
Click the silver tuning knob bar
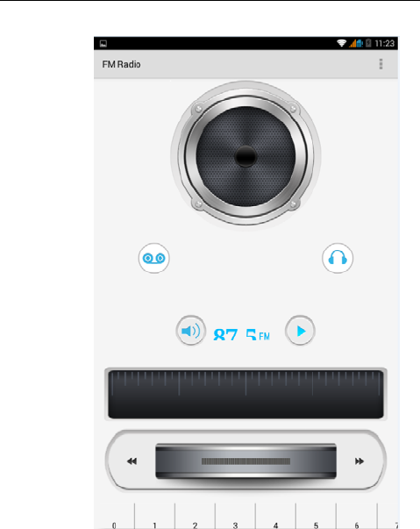[246, 461]
